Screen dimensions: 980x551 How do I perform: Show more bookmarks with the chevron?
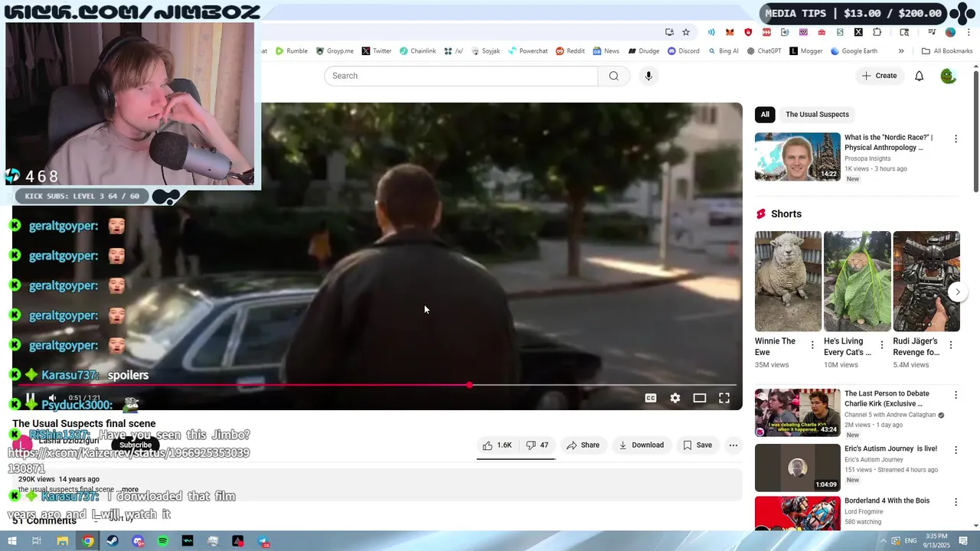coord(901,51)
